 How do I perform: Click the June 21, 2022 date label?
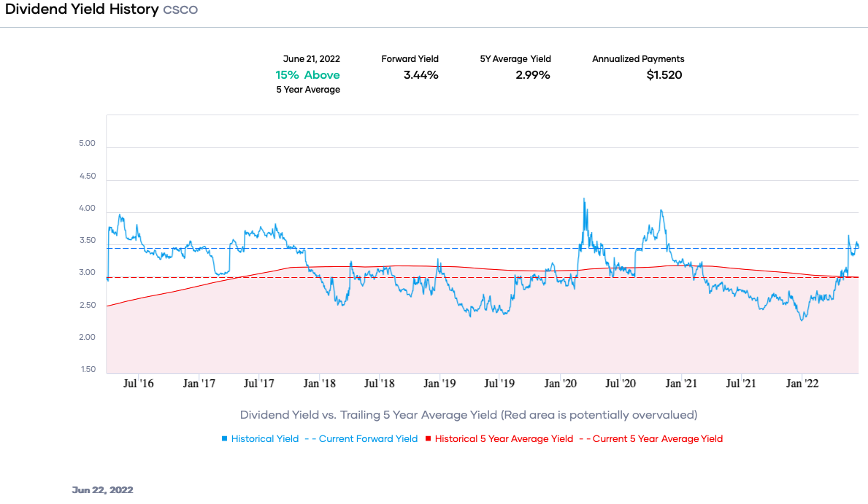[311, 59]
